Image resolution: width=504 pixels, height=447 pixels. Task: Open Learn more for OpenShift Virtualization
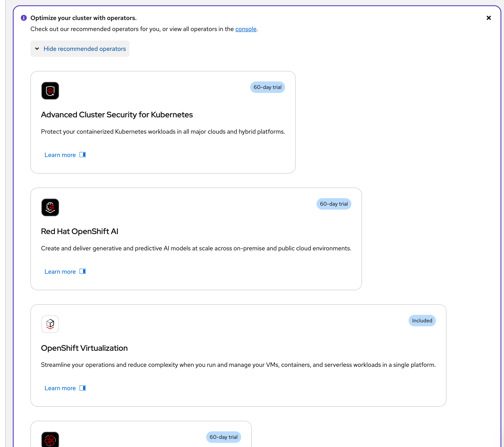pos(60,388)
